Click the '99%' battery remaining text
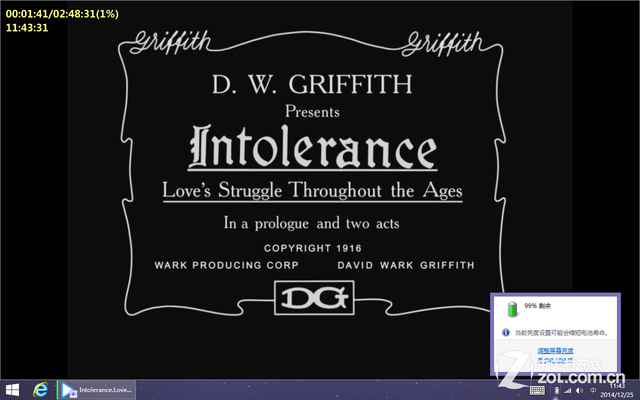This screenshot has height=400, width=640. (538, 306)
